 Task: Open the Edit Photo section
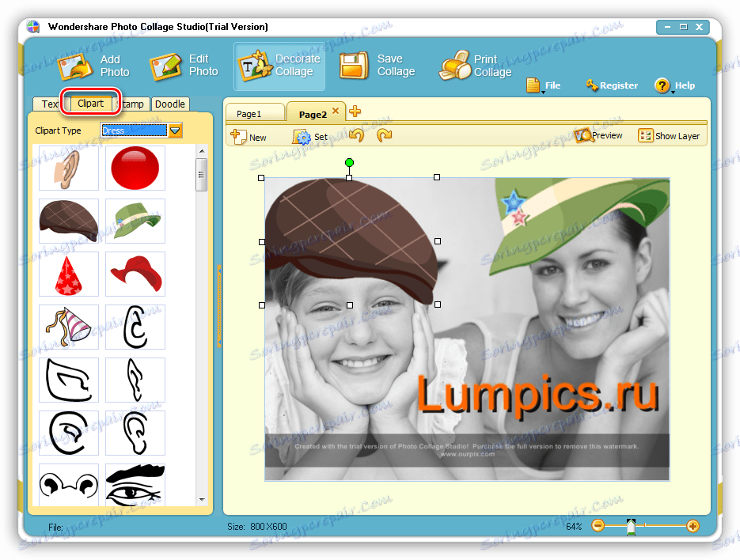coord(184,66)
